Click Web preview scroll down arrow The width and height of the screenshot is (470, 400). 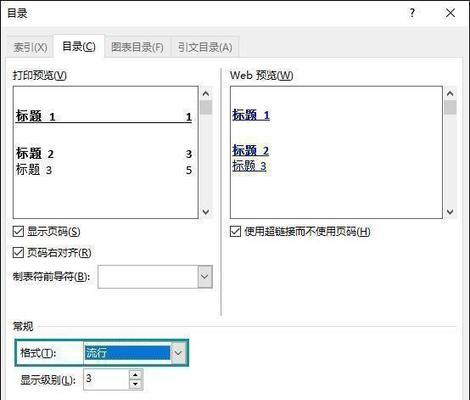click(450, 212)
